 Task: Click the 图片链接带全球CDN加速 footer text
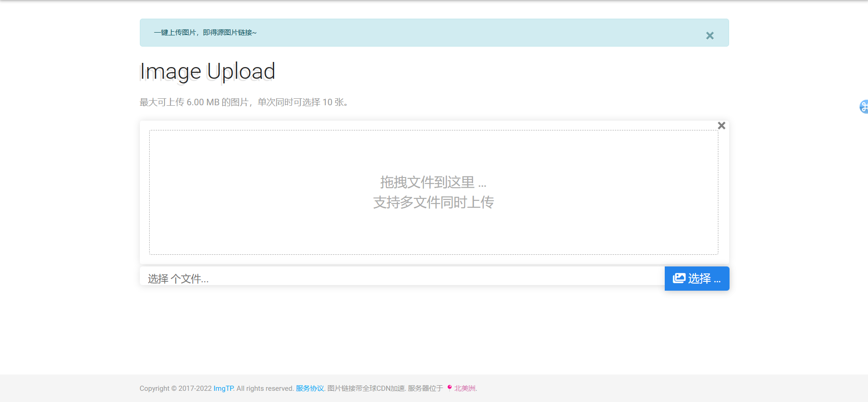pyautogui.click(x=366, y=388)
